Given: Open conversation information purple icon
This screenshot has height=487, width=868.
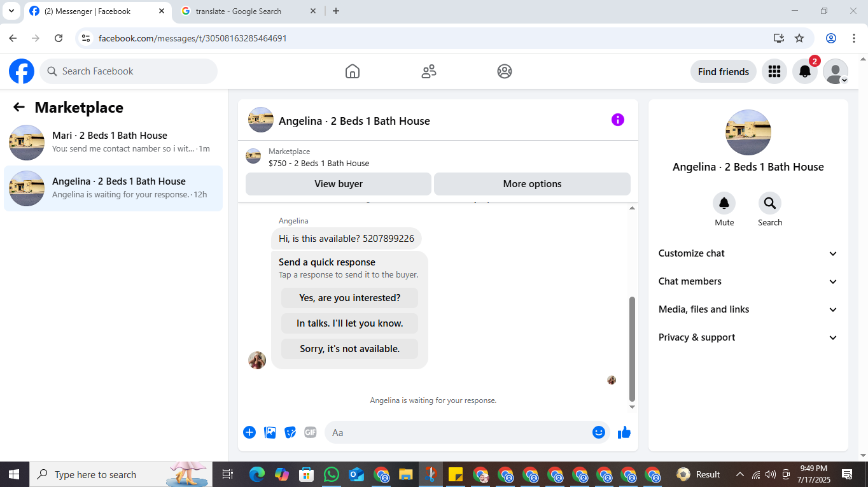Looking at the screenshot, I should click(618, 120).
